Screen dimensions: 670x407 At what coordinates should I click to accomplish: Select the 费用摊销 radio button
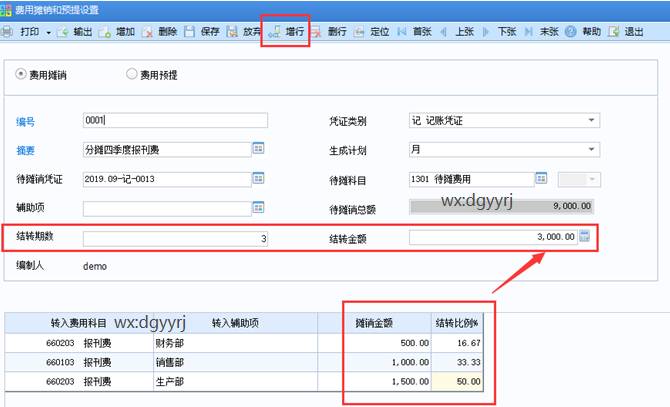pos(23,74)
